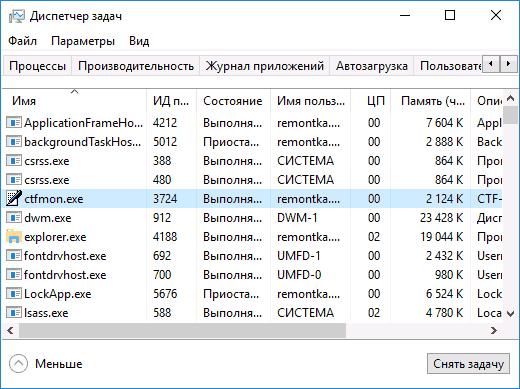Sort by the Состояние column header
520x389 pixels.
click(x=233, y=101)
